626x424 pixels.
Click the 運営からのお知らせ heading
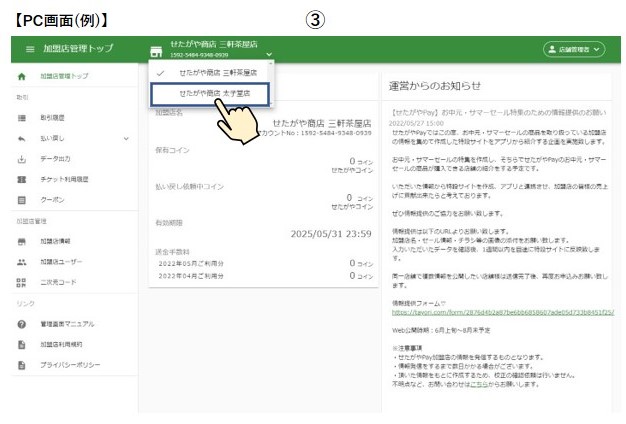tap(435, 86)
